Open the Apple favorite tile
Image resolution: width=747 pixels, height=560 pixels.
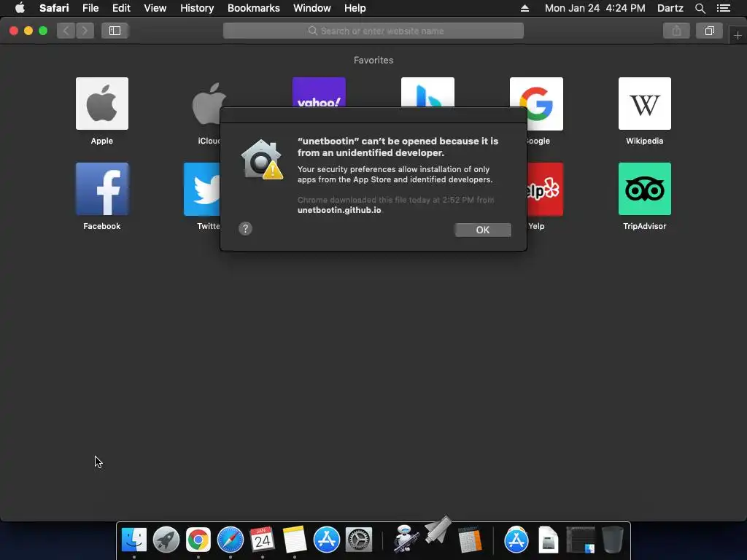102,104
